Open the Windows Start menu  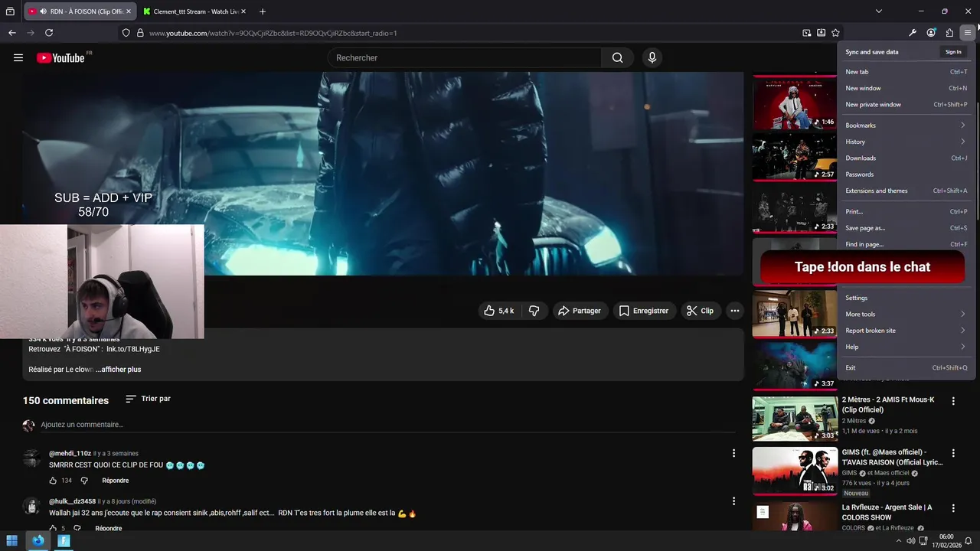point(12,541)
